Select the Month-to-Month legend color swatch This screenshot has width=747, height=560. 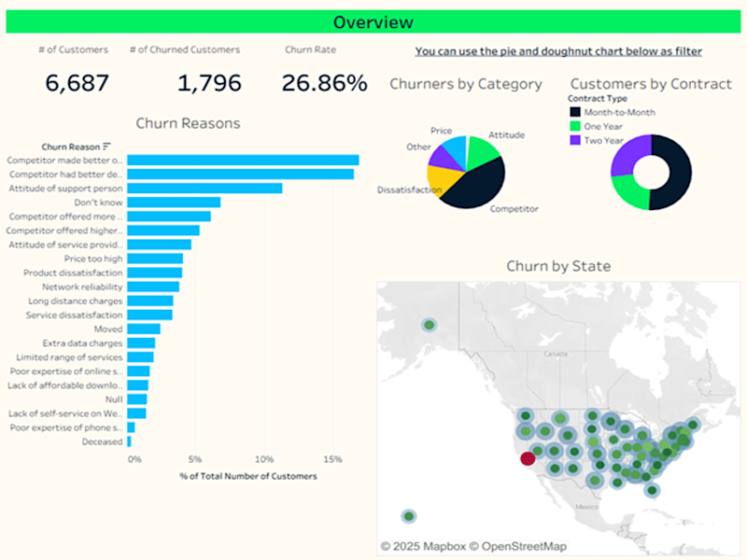point(575,112)
